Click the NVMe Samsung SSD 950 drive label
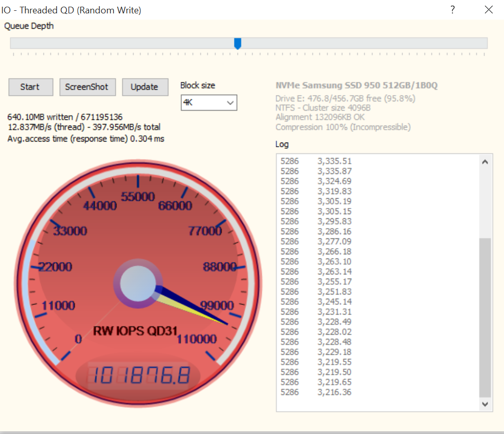Viewport: 504px width, 434px height. coord(356,85)
